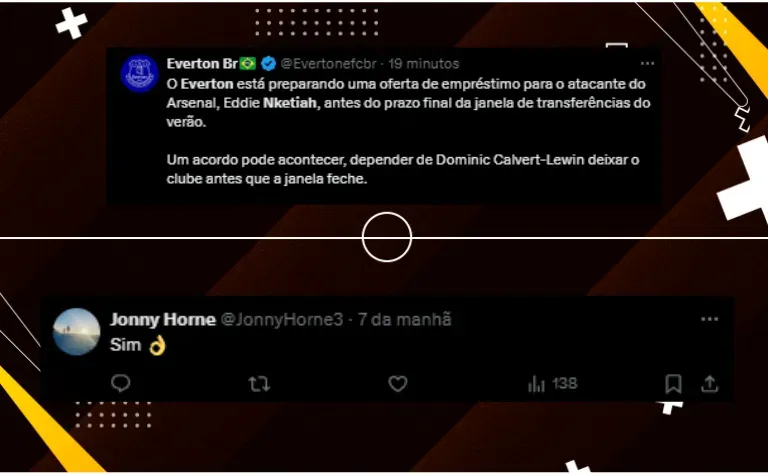Open the @JonnyHorne3 handle link
Viewport: 768px width, 474px height.
point(282,319)
